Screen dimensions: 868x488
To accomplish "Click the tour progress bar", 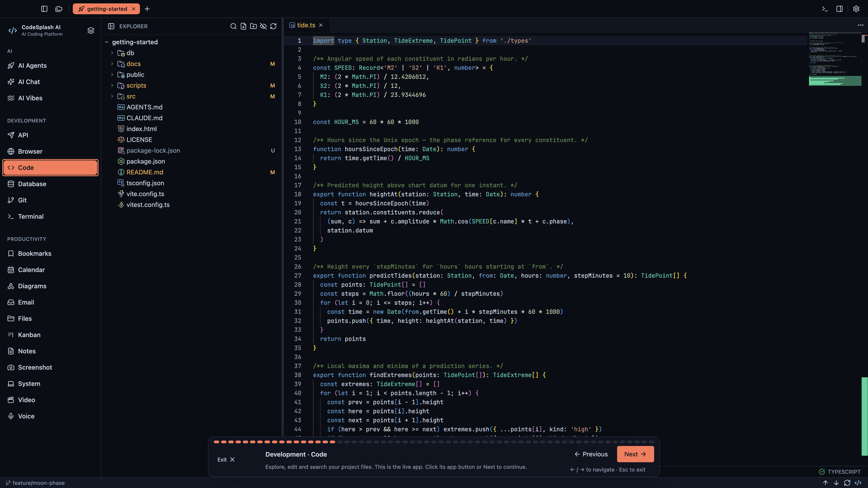I will pyautogui.click(x=434, y=442).
